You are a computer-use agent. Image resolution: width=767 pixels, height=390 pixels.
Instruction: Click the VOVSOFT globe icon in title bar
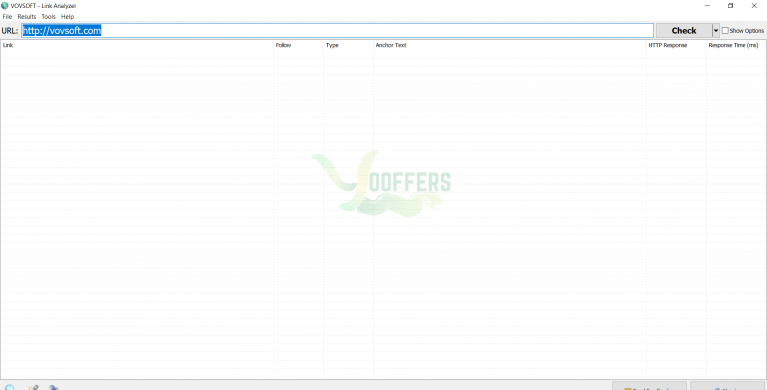pos(5,6)
